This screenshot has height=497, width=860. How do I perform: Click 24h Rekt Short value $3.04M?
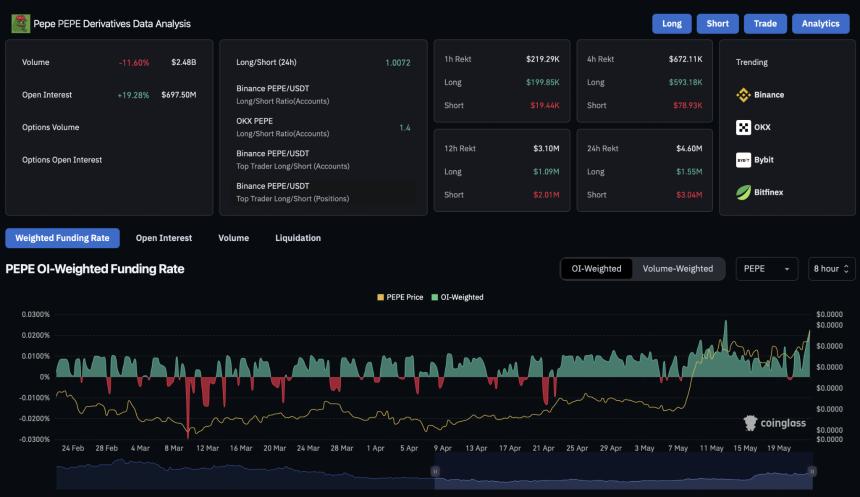click(x=689, y=195)
